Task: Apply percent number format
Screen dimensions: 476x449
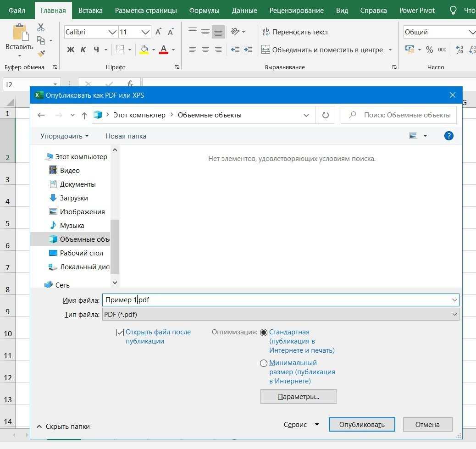Action: [x=430, y=50]
